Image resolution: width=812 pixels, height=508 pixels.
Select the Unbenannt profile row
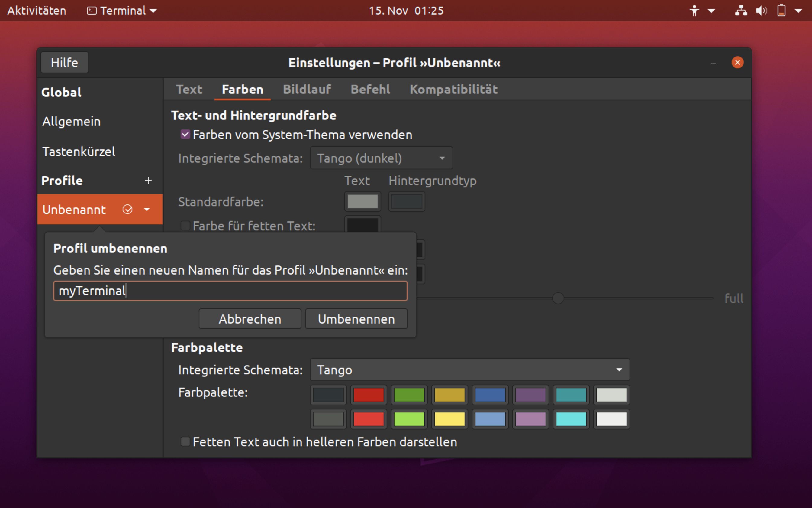[x=100, y=209]
